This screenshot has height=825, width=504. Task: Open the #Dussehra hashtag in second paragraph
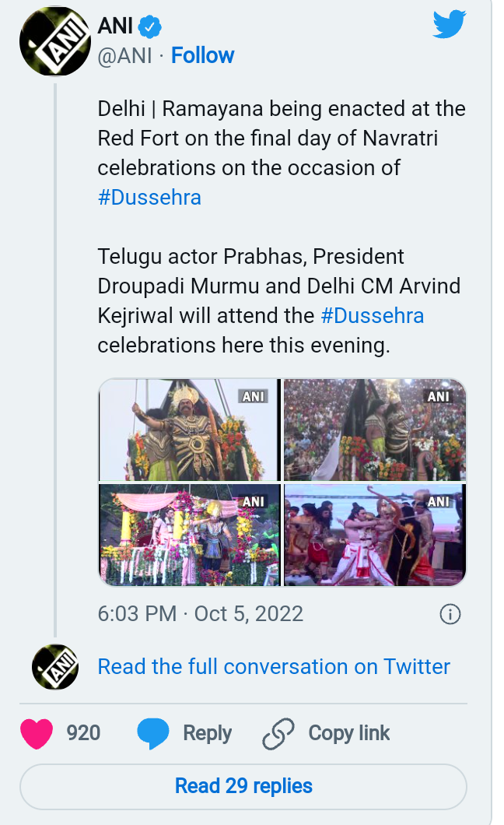click(372, 315)
